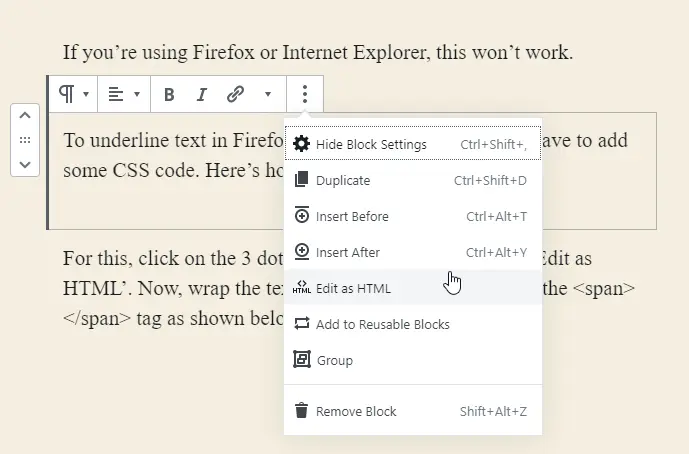Select Edit as HTML menu option
Image resolution: width=689 pixels, height=454 pixels.
pos(353,289)
